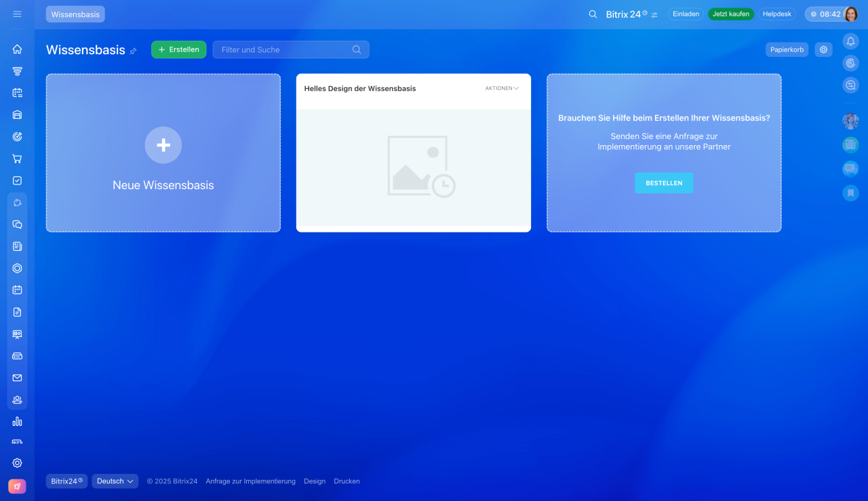The width and height of the screenshot is (868, 501).
Task: Open the chat bubbles icon in the left sidebar
Action: (x=17, y=224)
